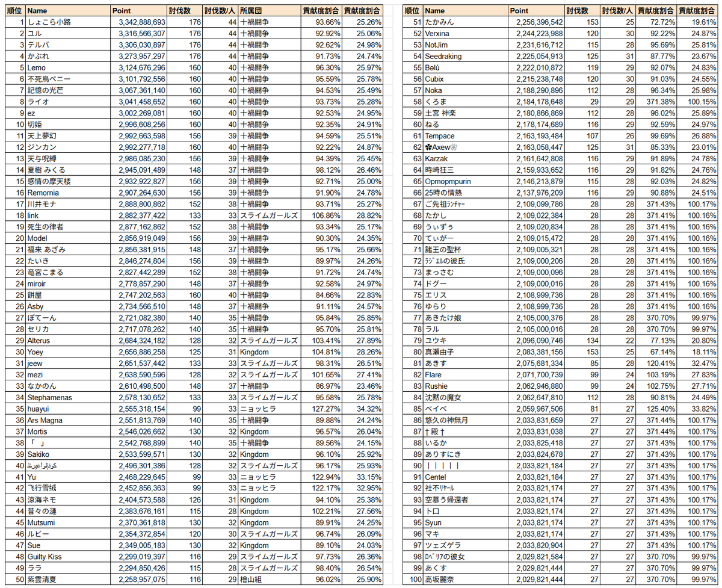Viewport: 722px width, 588px height.
Task: Select the name cell "miroir"
Action: click(x=68, y=283)
